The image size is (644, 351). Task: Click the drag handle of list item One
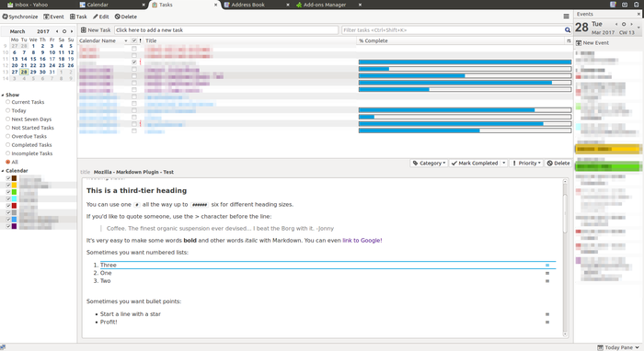click(x=547, y=274)
